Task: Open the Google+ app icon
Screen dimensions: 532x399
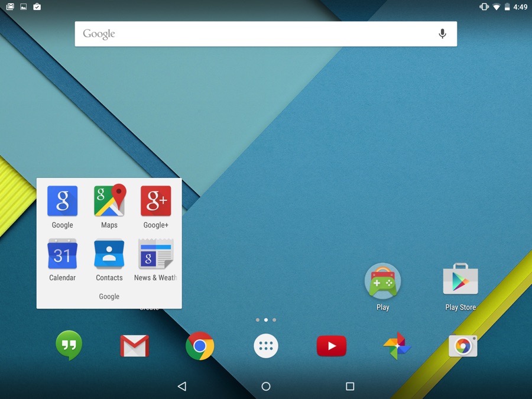Action: [155, 201]
